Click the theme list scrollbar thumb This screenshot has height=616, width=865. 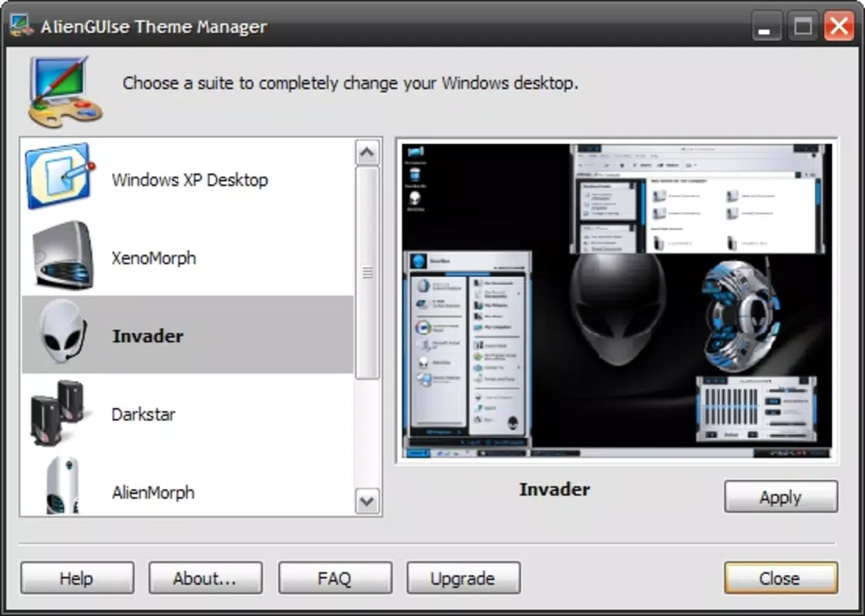click(x=367, y=273)
